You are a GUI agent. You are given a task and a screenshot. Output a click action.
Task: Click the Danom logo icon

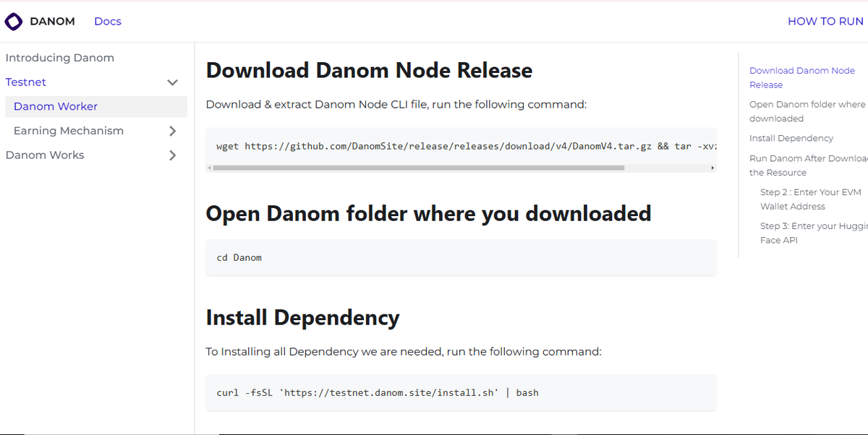click(x=14, y=22)
